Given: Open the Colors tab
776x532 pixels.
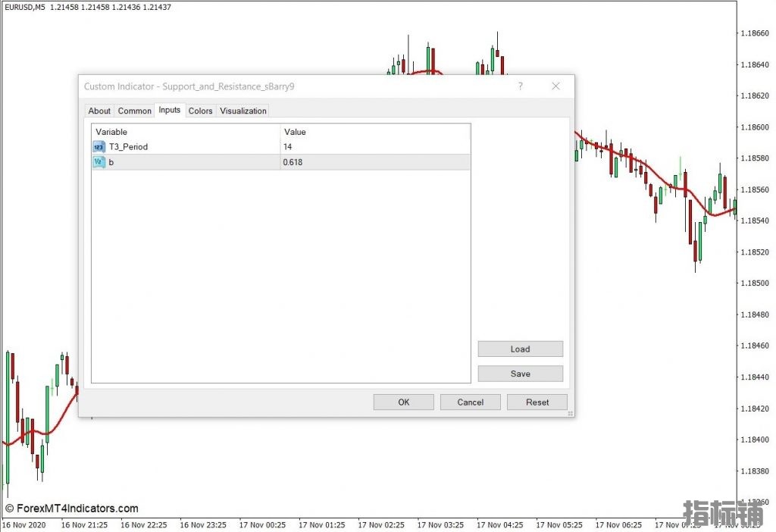Looking at the screenshot, I should click(x=200, y=111).
